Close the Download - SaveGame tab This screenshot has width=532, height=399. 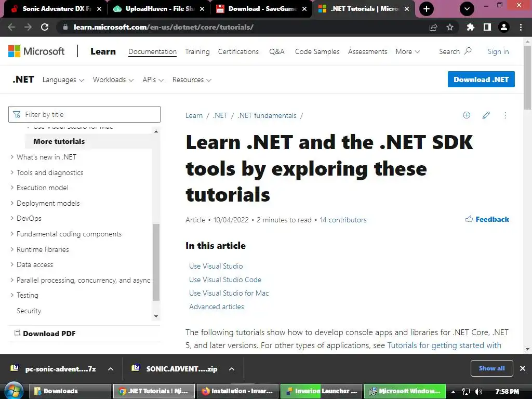pos(304,9)
